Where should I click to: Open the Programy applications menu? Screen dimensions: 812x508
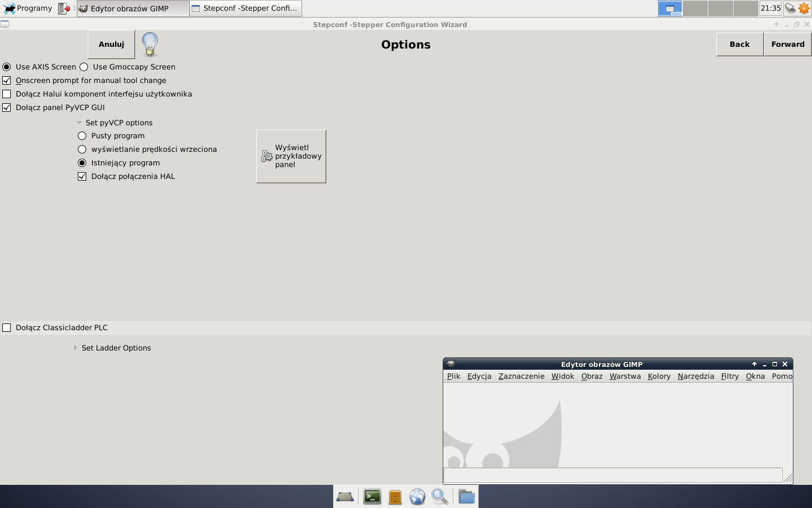(28, 8)
